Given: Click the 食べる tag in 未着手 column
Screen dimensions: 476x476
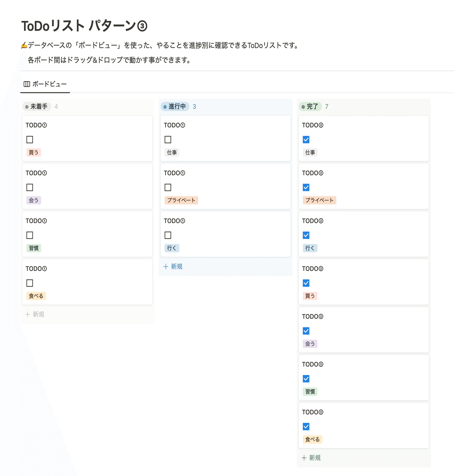Looking at the screenshot, I should coord(36,296).
